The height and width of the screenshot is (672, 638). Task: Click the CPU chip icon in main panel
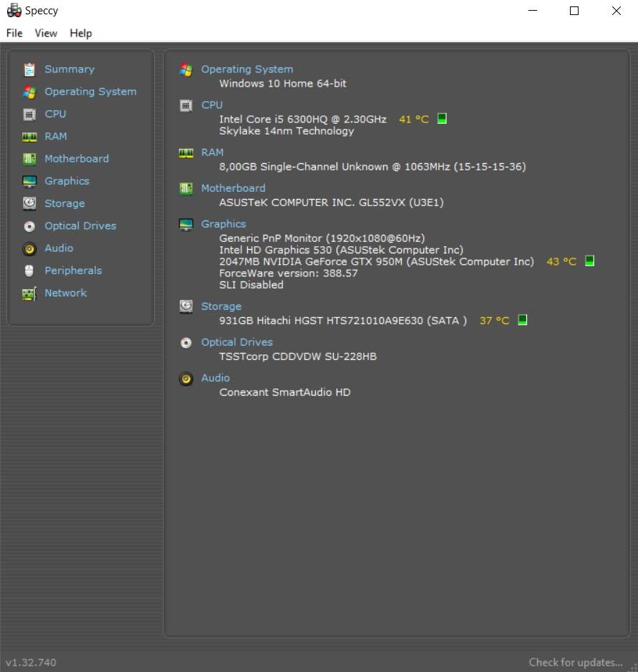tap(185, 105)
